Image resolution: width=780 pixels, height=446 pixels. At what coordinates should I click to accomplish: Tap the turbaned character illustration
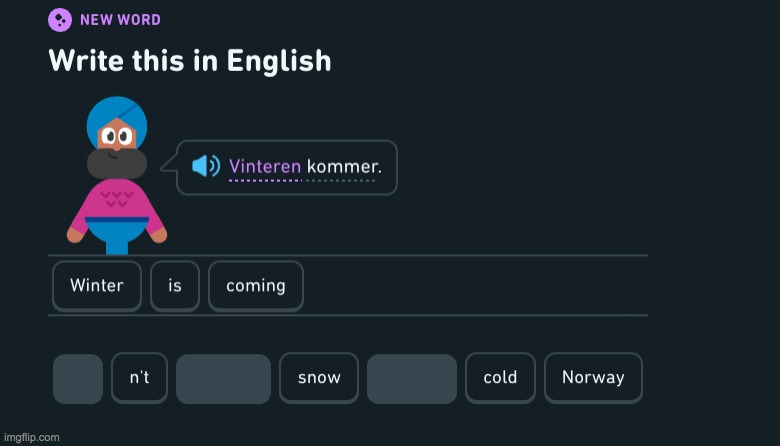117,175
